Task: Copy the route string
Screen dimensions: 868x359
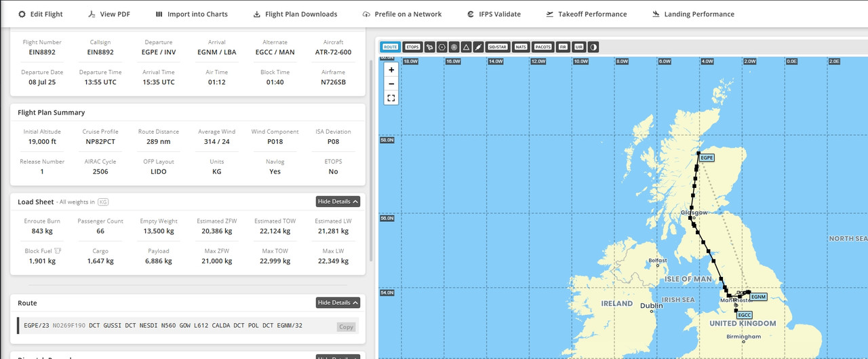Action: (347, 326)
